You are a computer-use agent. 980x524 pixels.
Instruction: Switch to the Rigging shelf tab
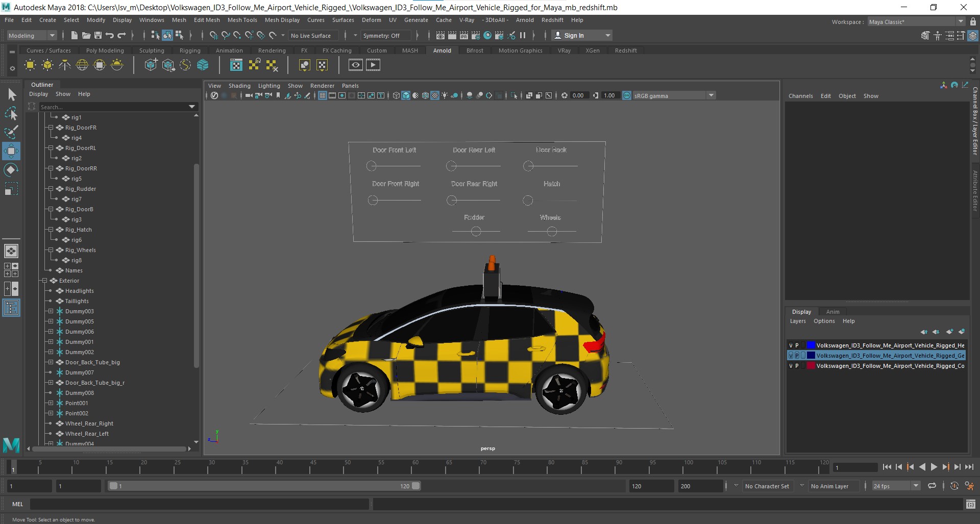[x=190, y=51]
